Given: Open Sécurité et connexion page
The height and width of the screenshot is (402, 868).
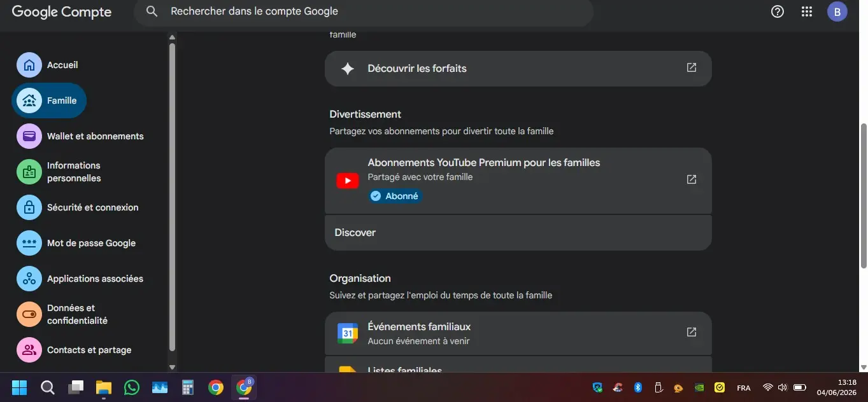Looking at the screenshot, I should click(x=78, y=207).
